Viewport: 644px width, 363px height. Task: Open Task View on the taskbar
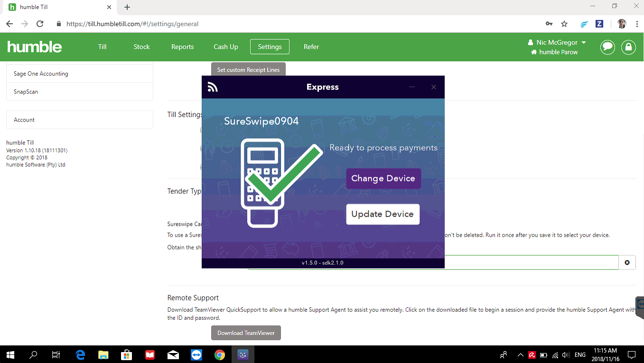coord(56,354)
